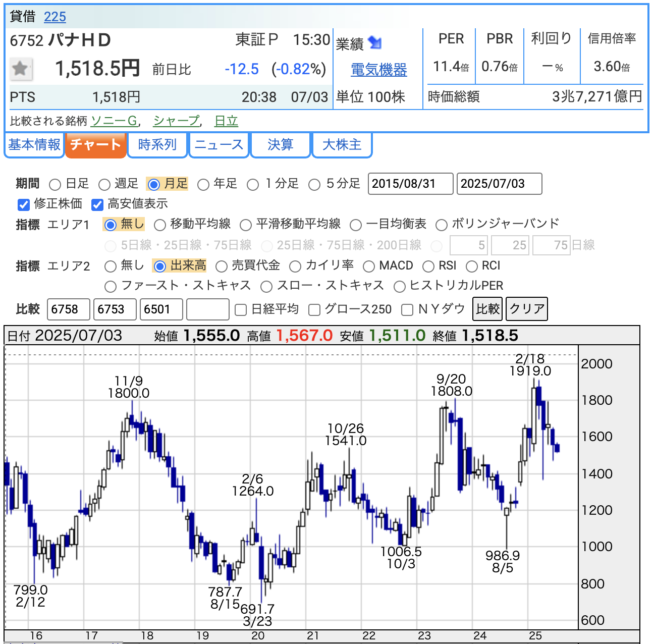This screenshot has height=644, width=654.
Task: Open the 日立 comparison link
Action: click(226, 121)
